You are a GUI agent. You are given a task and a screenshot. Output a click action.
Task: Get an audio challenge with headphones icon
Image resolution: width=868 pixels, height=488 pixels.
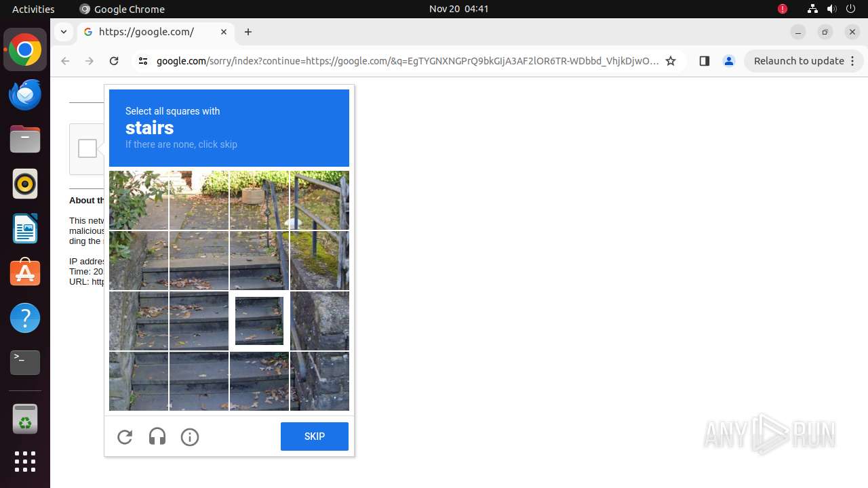tap(157, 437)
